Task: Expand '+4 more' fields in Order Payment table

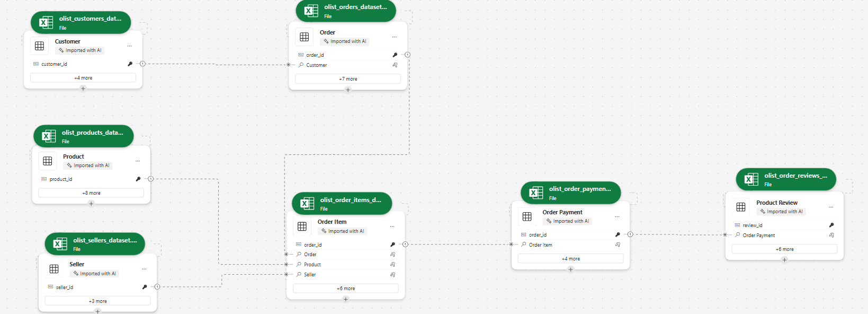Action: point(570,259)
